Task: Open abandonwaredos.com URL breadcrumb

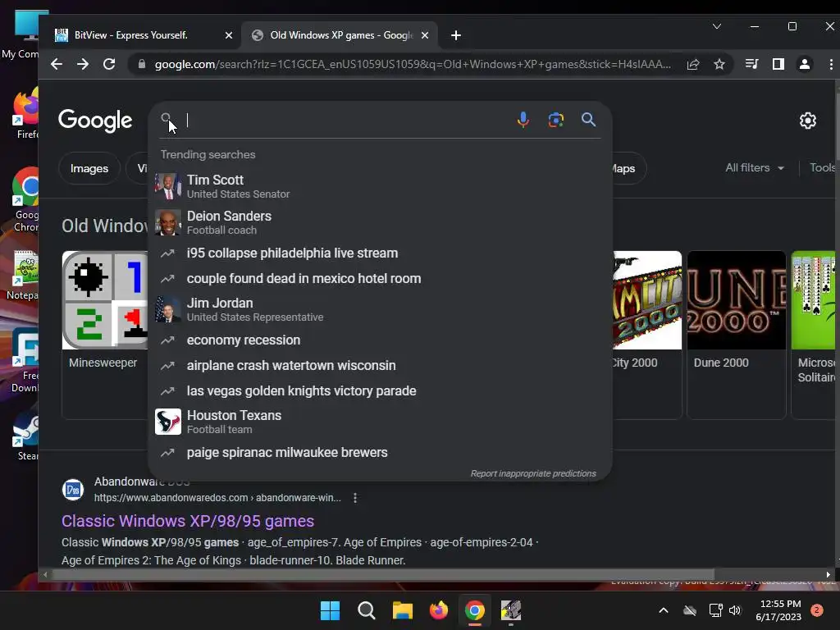Action: point(217,498)
